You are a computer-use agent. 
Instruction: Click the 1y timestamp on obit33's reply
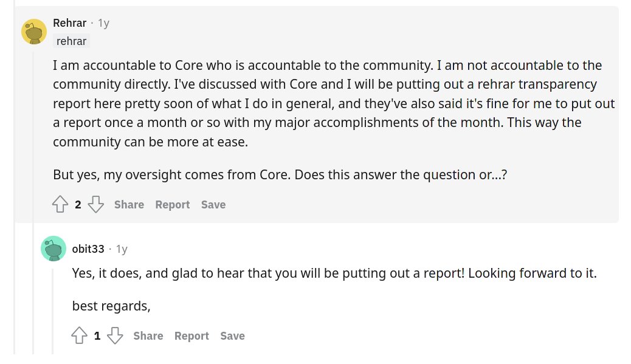[x=122, y=249]
